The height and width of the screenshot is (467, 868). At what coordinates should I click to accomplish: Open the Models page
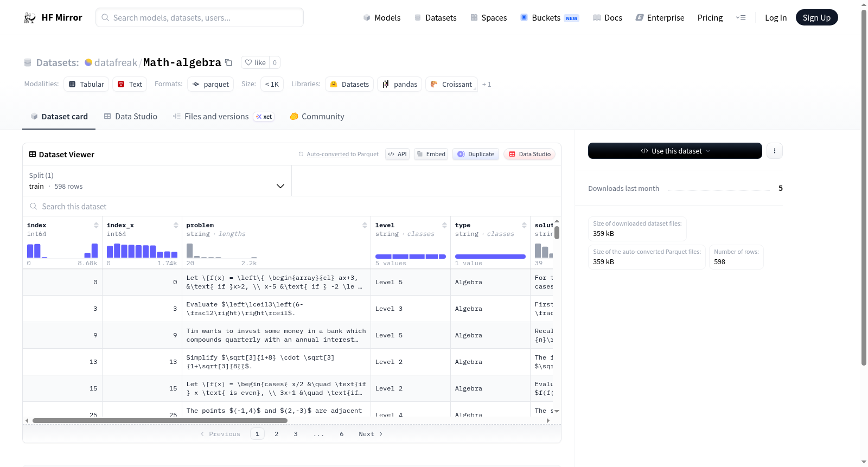pos(382,17)
